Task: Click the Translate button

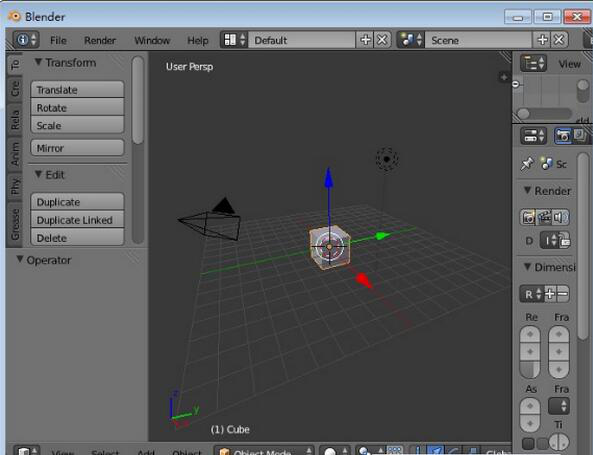Action: coord(77,90)
